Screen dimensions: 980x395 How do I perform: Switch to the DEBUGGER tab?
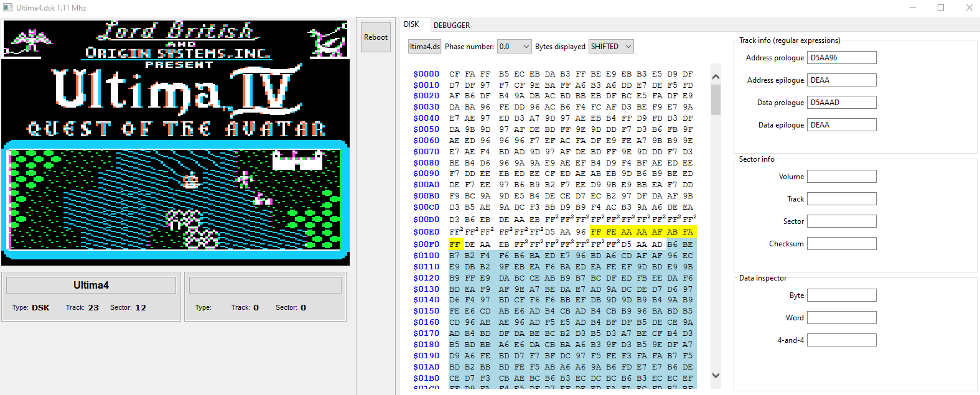pyautogui.click(x=452, y=26)
